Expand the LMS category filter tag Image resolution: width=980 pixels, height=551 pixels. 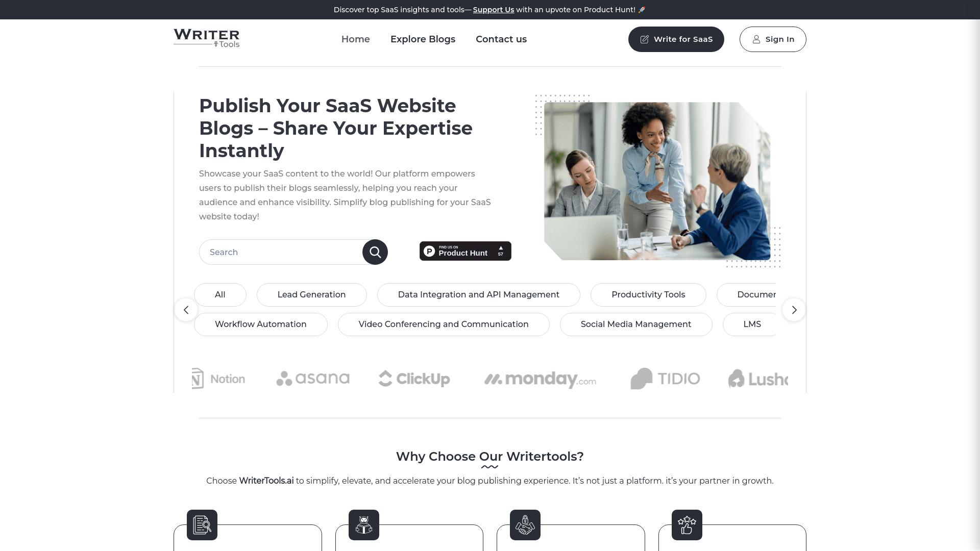pyautogui.click(x=752, y=324)
